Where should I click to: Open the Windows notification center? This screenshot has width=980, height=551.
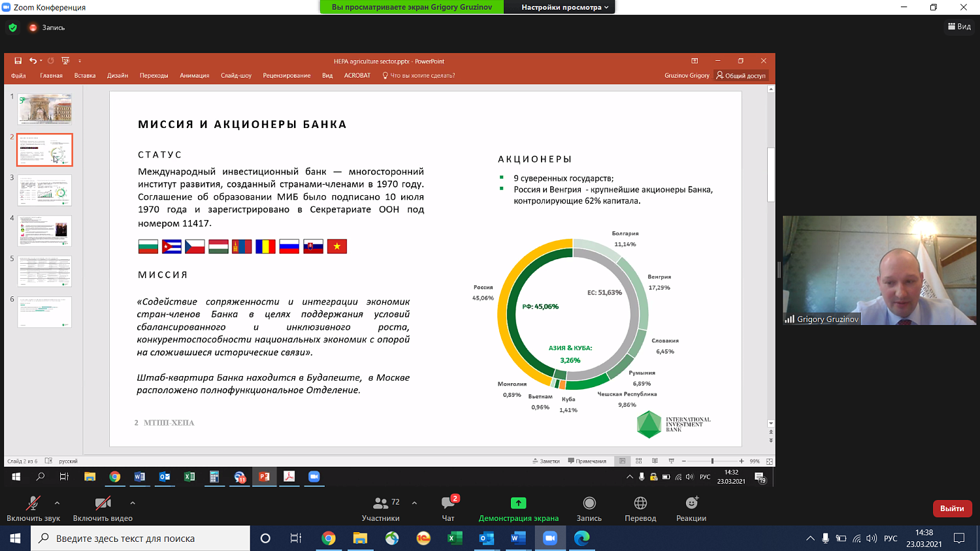tap(959, 538)
